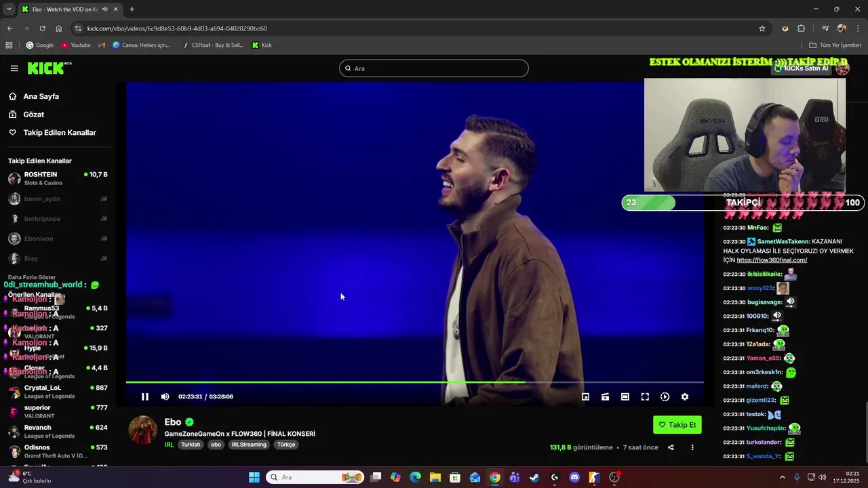Open berkriptepe offline channel
Screen dimensions: 868x488
(x=58, y=219)
